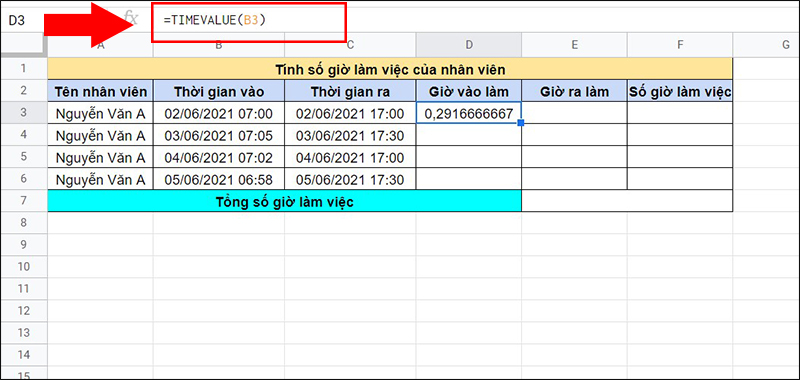Select row 5 header
This screenshot has width=800, height=380.
[x=24, y=157]
